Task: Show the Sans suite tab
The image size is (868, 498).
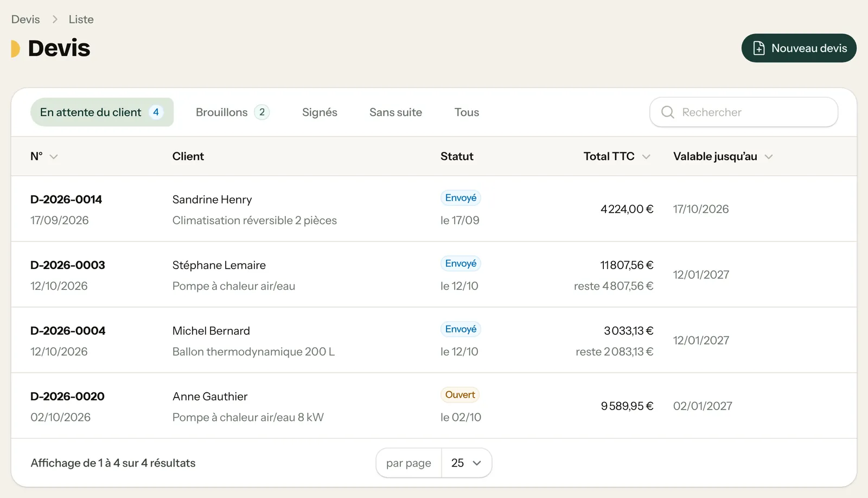Action: 395,112
